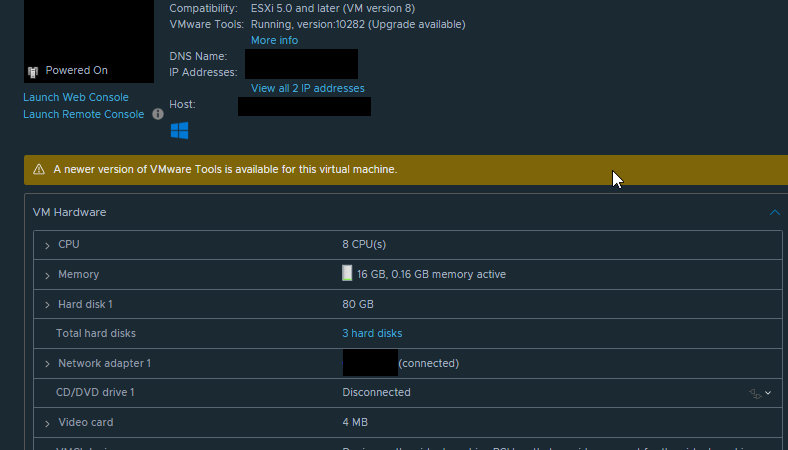The width and height of the screenshot is (788, 450).
Task: Open the More info link for VMware Tools
Action: coord(274,40)
